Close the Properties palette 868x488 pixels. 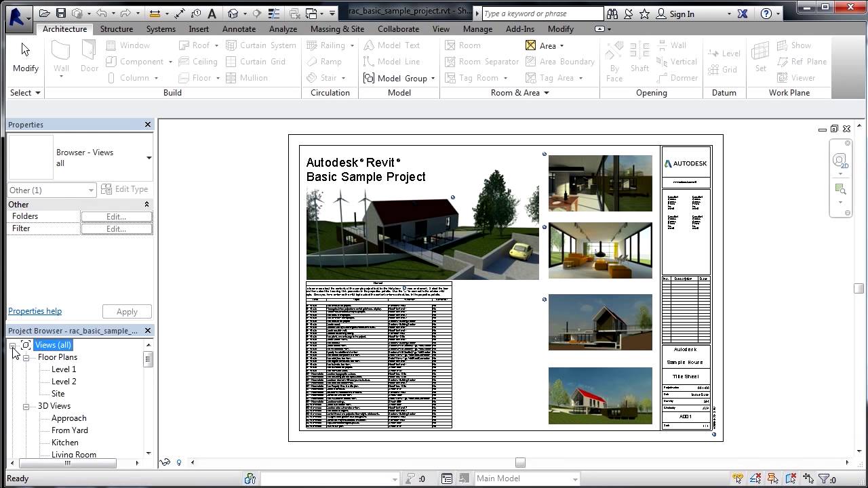(148, 125)
